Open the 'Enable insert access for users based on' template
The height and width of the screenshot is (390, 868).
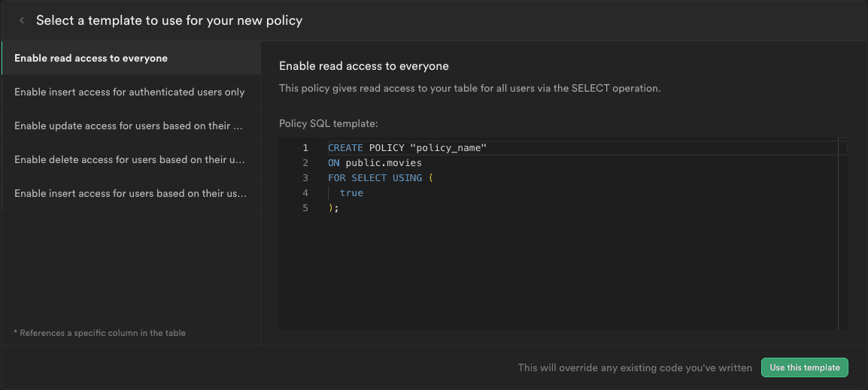tap(129, 193)
